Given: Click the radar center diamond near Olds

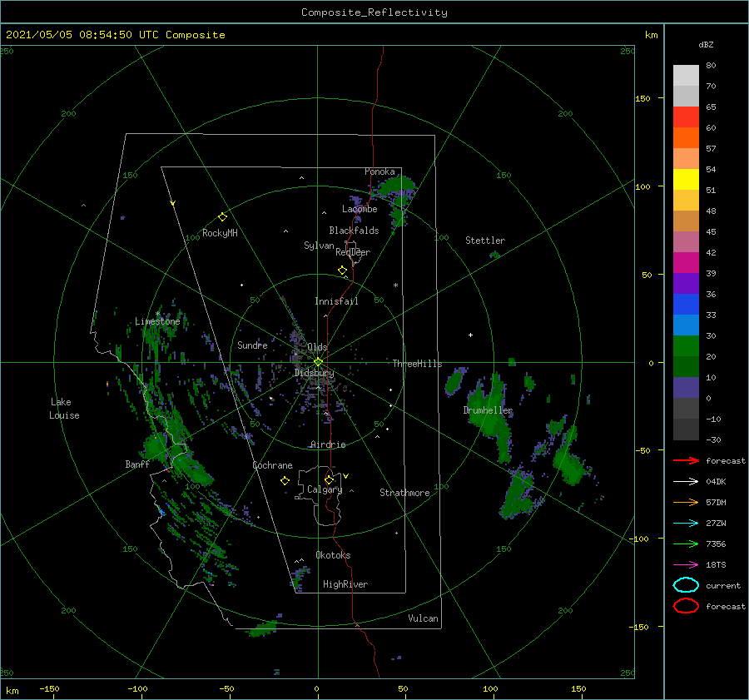Looking at the screenshot, I should [318, 362].
